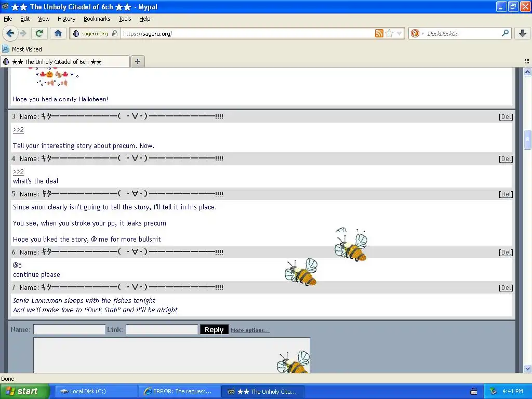
Task: Switch to the ERROR: The request taskbar window
Action: tap(179, 391)
